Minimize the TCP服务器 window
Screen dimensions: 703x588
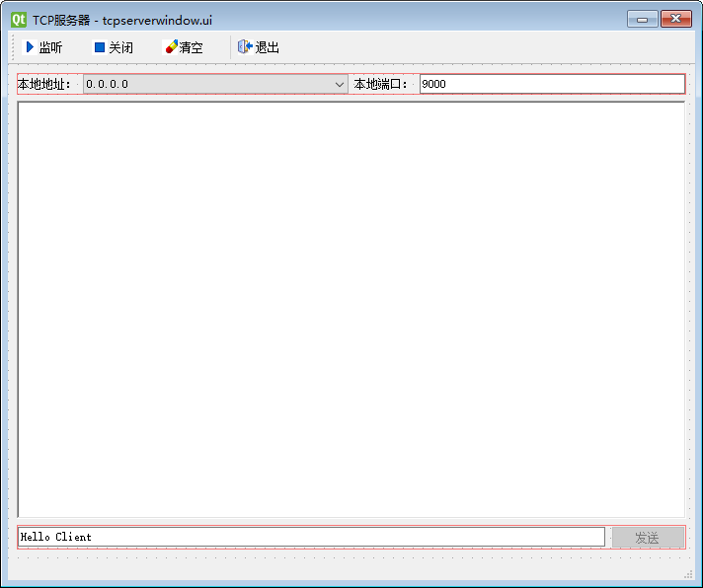pos(643,19)
